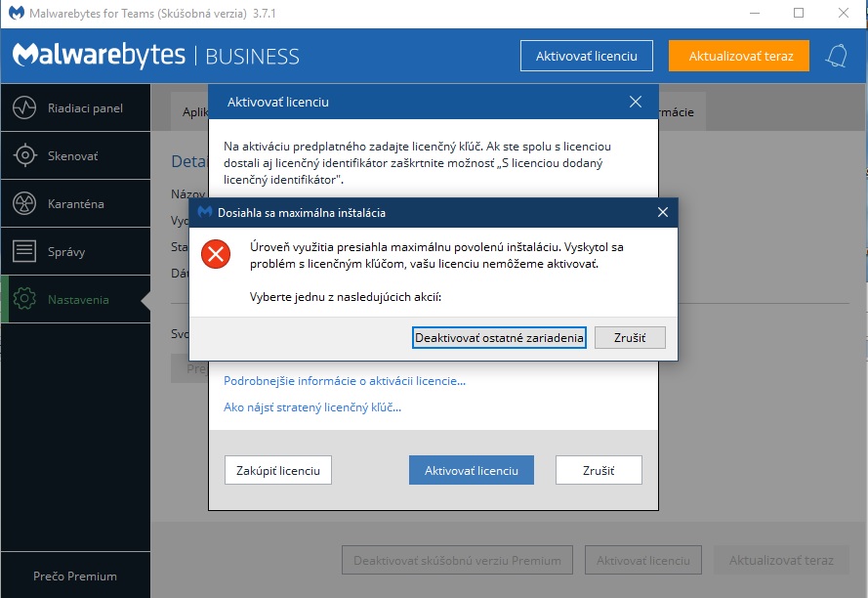The image size is (868, 598).
Task: Open Riadiaci panel dashboard icon
Action: pos(24,107)
